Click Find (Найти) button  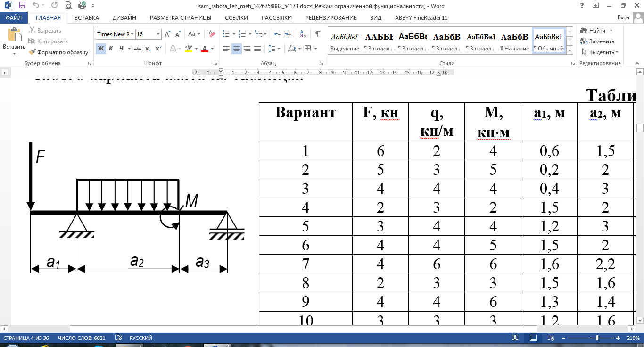tap(593, 31)
